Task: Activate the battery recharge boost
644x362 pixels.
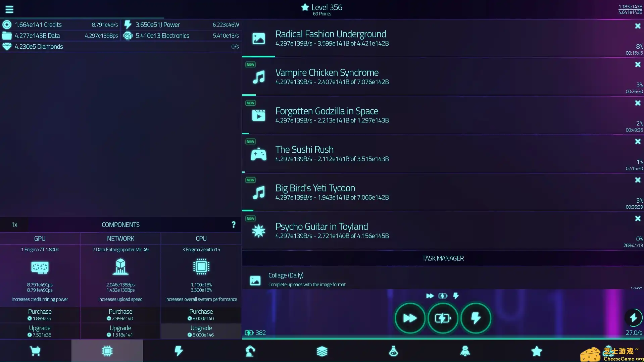Action: point(443,318)
